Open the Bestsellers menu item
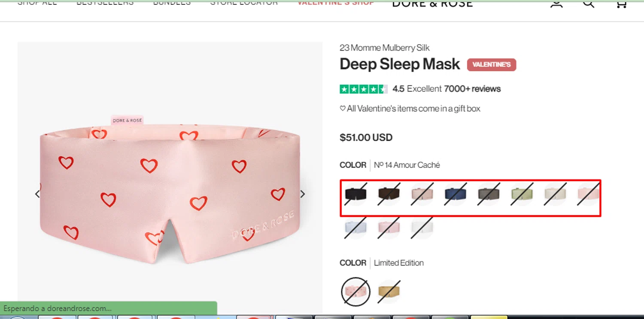The width and height of the screenshot is (644, 319). 105,3
